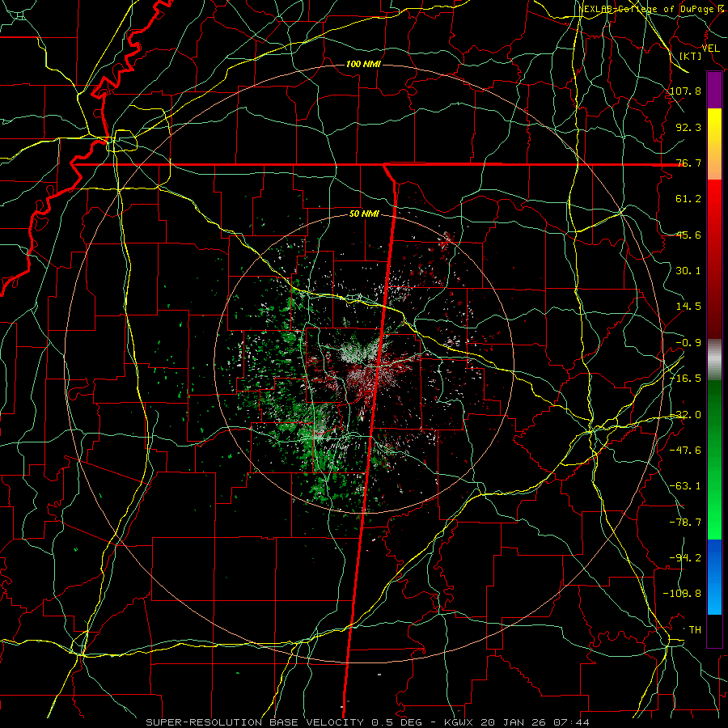
Task: Click the -47.6 legend value
Action: click(x=685, y=451)
